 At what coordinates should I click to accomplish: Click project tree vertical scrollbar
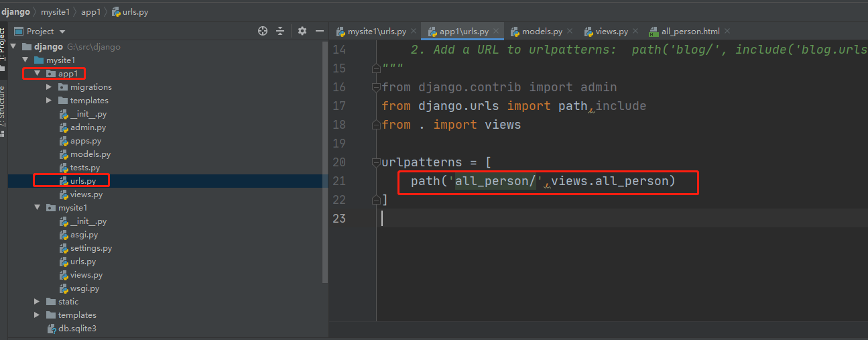(x=325, y=161)
